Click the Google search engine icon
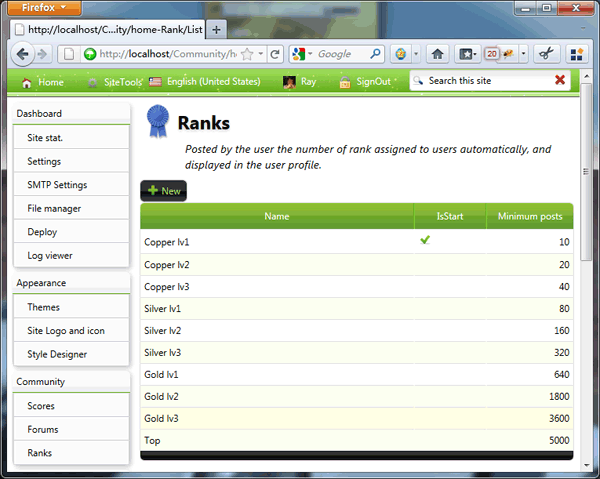Screen dimensions: 600x479 point(298,54)
